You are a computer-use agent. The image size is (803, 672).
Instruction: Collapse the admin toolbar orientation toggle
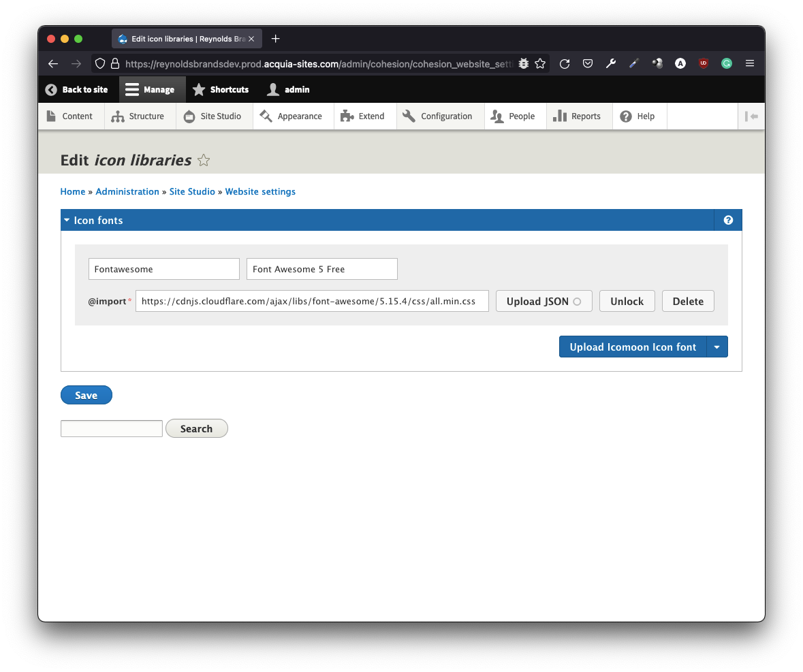click(751, 116)
